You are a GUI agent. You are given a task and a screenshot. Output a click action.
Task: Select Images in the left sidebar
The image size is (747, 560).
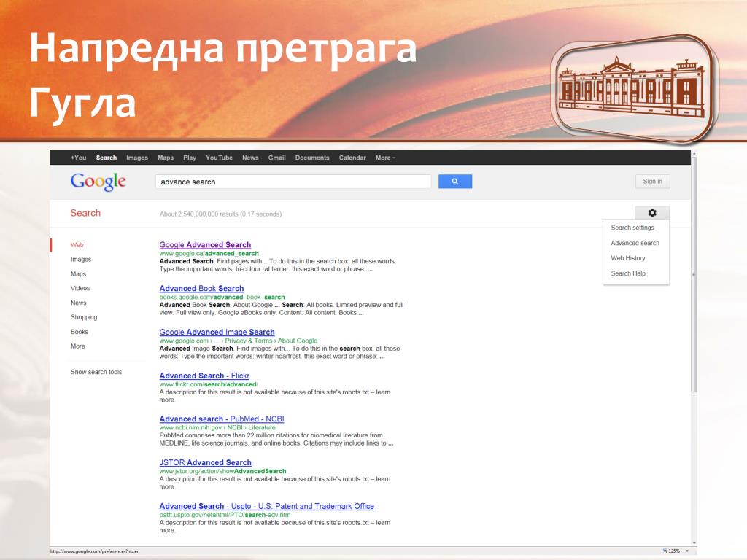(80, 259)
